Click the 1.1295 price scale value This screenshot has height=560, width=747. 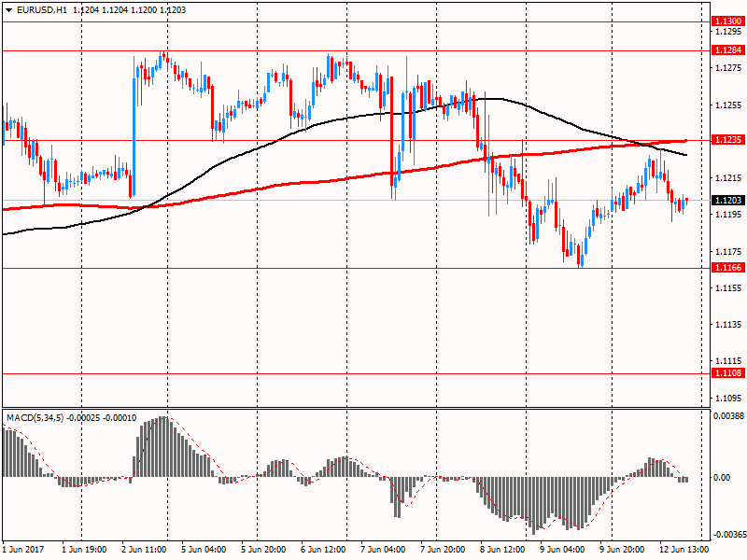coord(729,32)
